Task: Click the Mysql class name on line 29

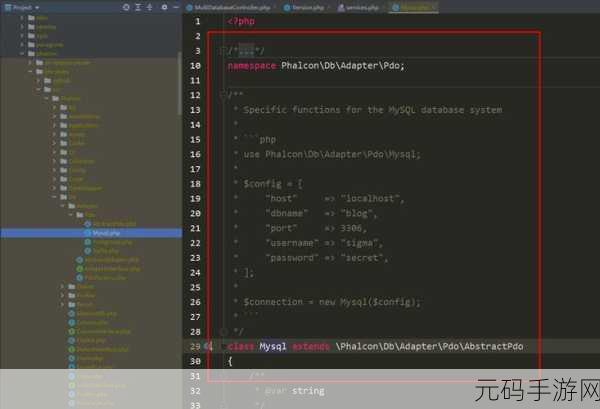Action: (x=273, y=346)
